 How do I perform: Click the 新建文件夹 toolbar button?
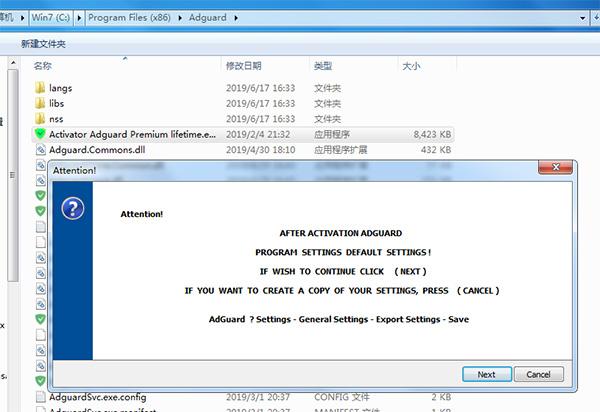click(43, 44)
